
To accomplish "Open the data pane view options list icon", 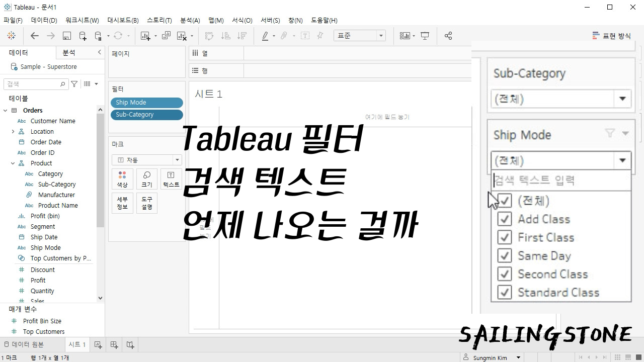I will 87,84.
